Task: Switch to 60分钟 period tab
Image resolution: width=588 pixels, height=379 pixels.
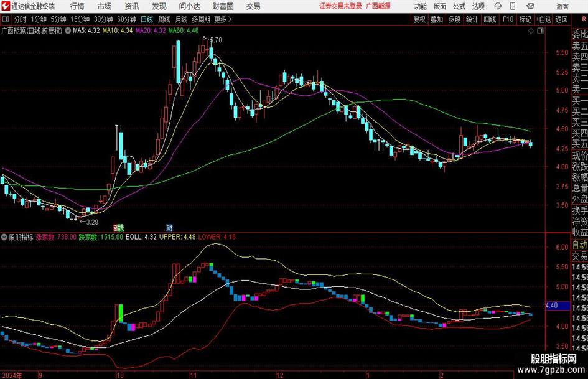Action: [x=127, y=19]
